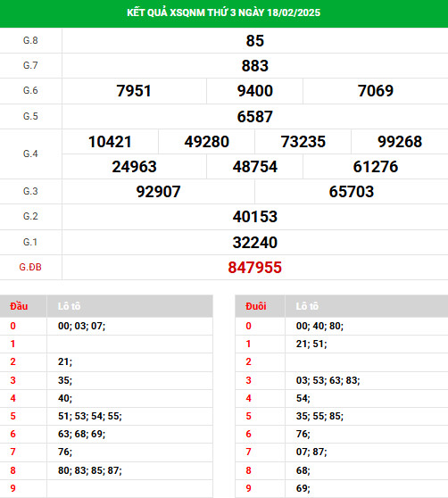This screenshot has height=498, width=448.
Task: Select the G.3 number 65703
Action: coord(352,192)
